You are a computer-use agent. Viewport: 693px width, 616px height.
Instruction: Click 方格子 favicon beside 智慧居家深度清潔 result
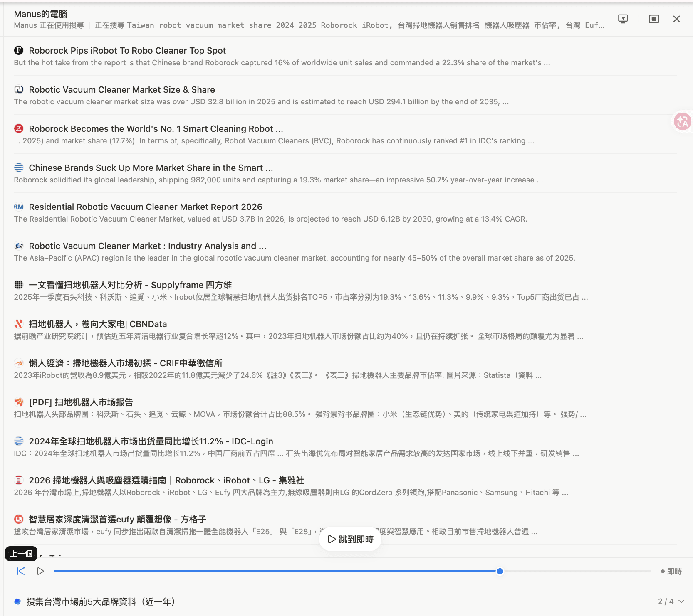[x=19, y=519]
